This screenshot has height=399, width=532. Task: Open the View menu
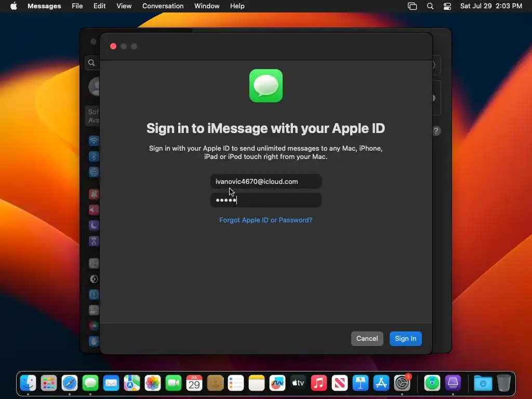[124, 6]
